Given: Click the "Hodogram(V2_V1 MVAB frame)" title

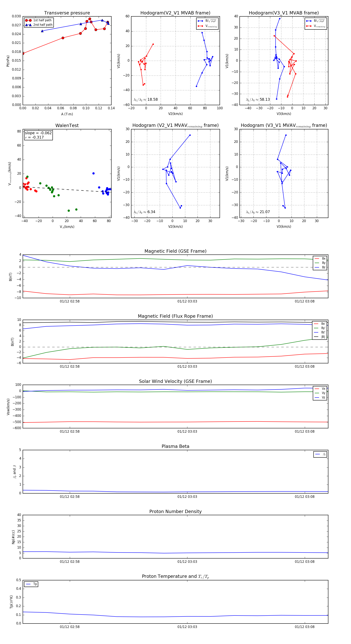Looking at the screenshot, I should 175,13.
